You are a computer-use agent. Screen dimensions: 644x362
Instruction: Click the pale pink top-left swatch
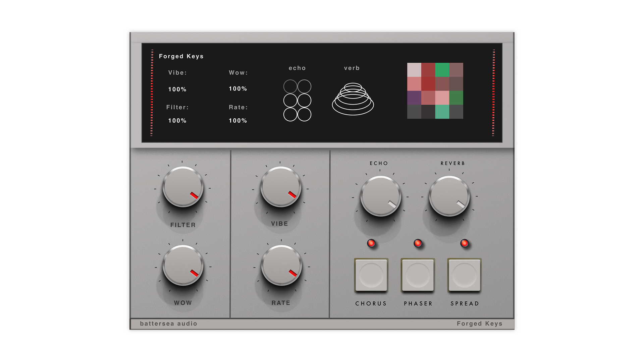coord(414,70)
